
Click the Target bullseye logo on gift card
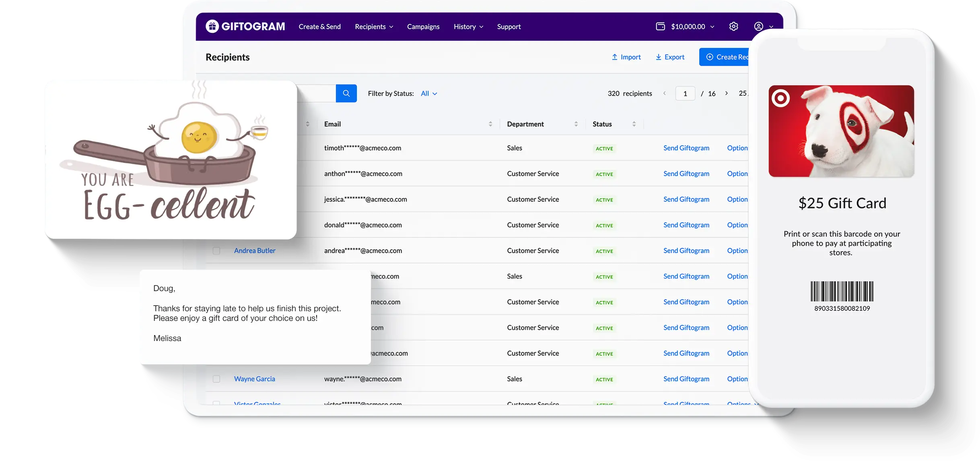tap(780, 98)
